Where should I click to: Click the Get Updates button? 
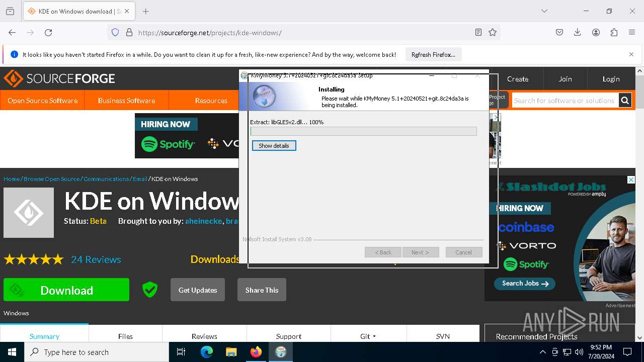[198, 290]
